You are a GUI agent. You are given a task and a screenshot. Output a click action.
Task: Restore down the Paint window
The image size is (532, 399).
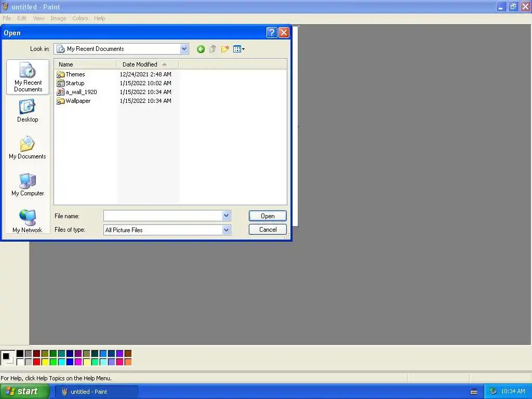(513, 6)
